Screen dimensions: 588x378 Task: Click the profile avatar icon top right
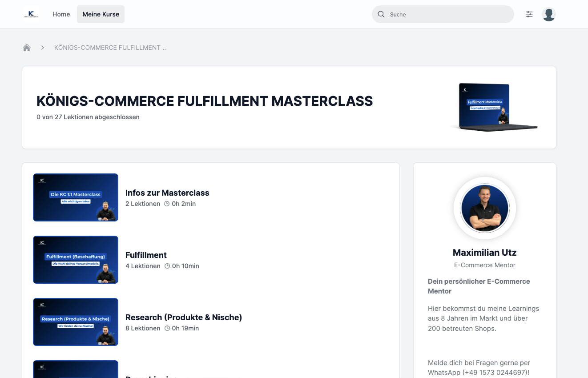[x=549, y=14]
